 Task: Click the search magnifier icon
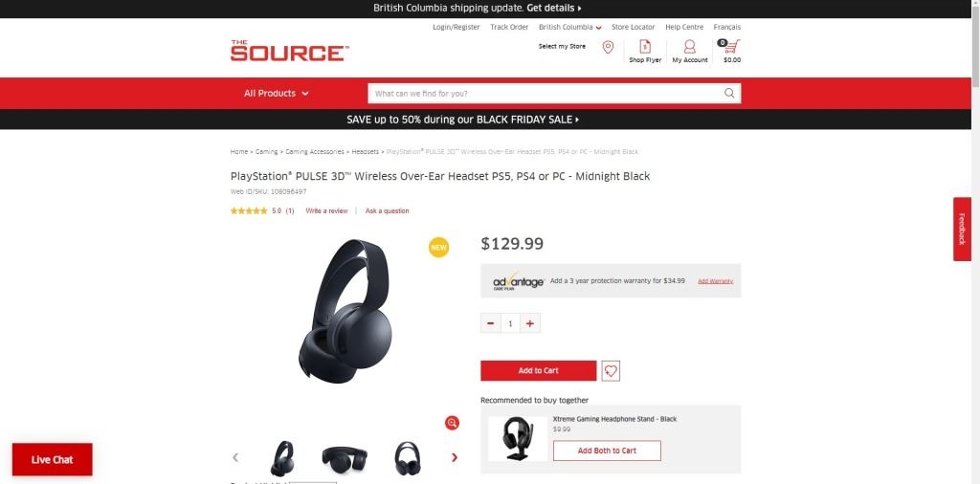click(729, 93)
